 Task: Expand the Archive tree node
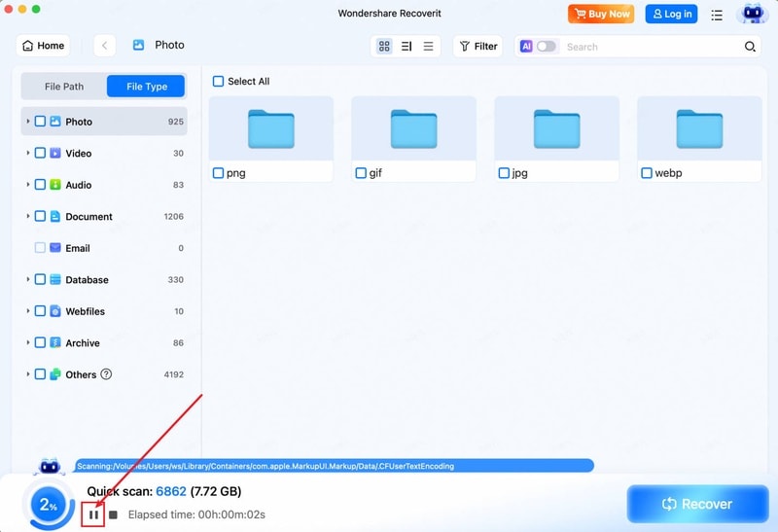pyautogui.click(x=28, y=343)
